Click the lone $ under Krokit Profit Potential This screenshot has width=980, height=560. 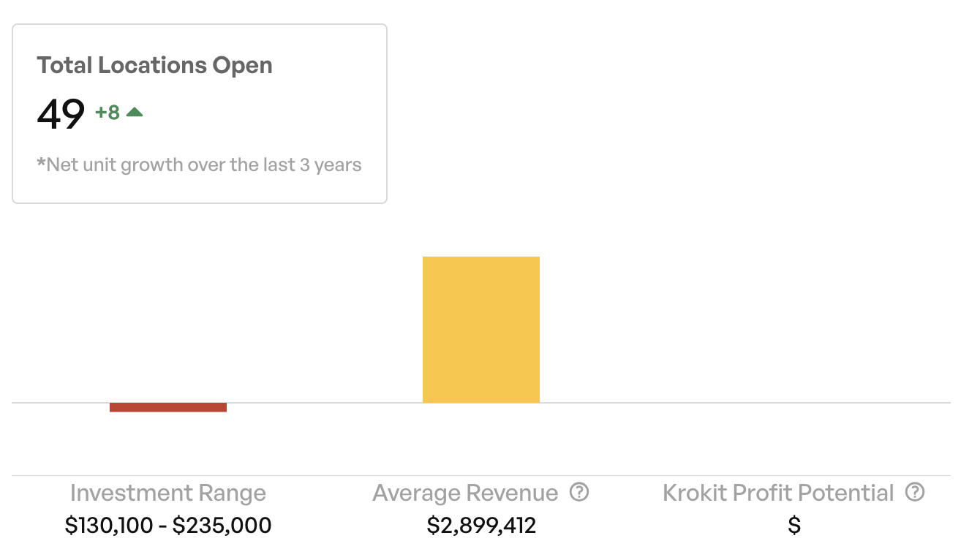(794, 525)
